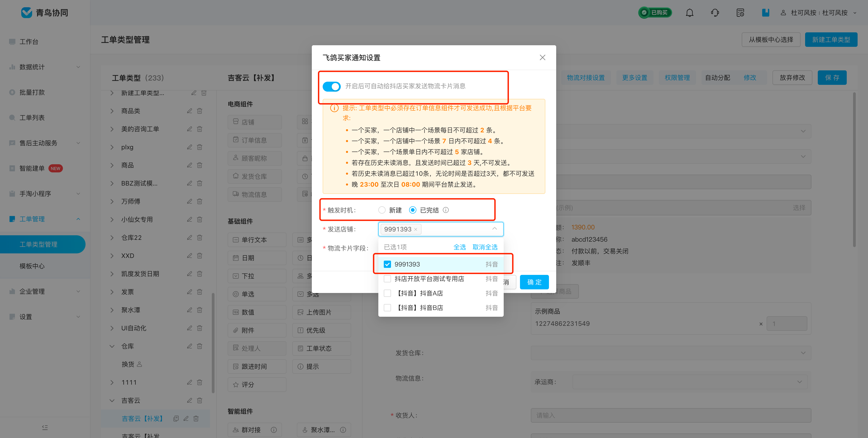
Task: Click the calendar schedule icon in header
Action: coord(740,13)
